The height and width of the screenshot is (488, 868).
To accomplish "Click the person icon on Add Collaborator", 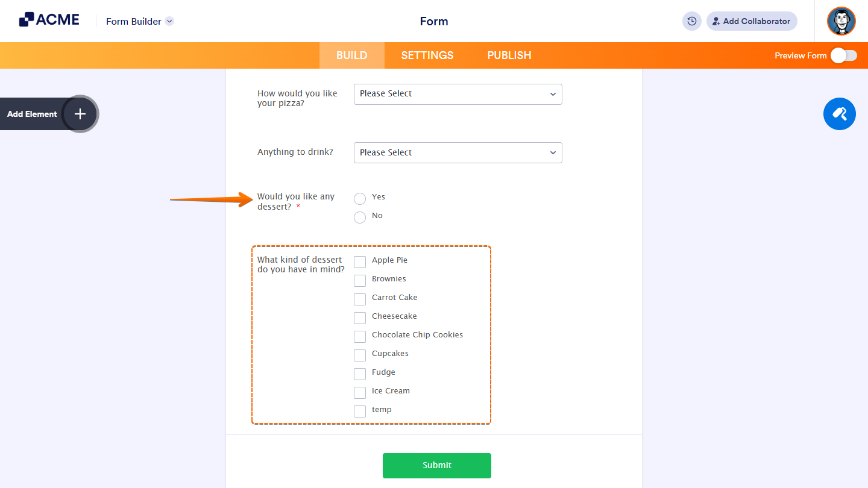I will 715,21.
